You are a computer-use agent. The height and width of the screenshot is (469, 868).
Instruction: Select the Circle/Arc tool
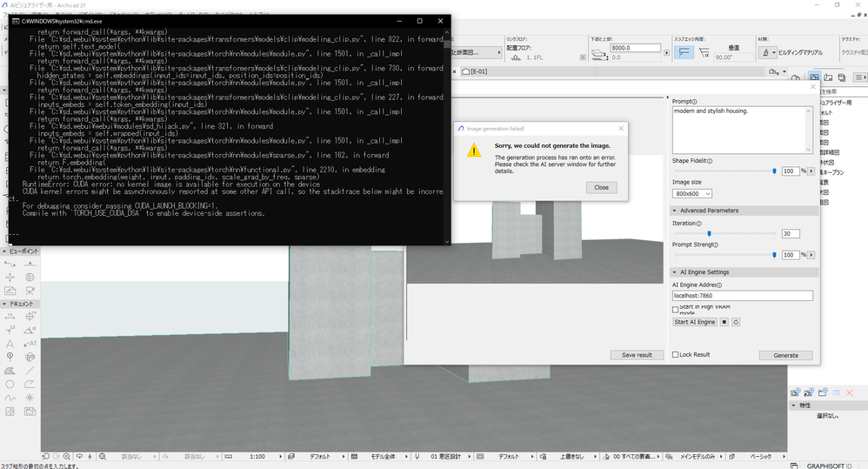click(x=10, y=385)
